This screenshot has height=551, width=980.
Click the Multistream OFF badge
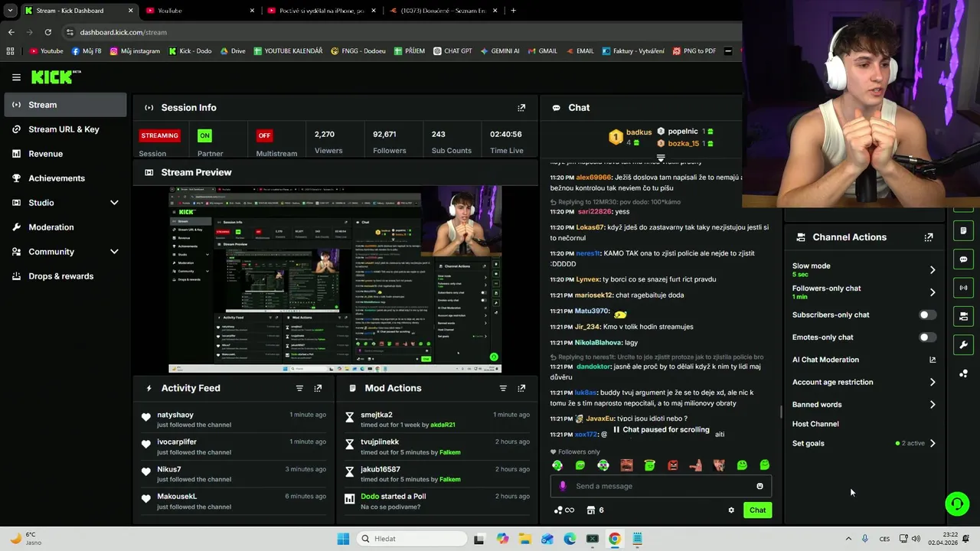click(x=264, y=135)
